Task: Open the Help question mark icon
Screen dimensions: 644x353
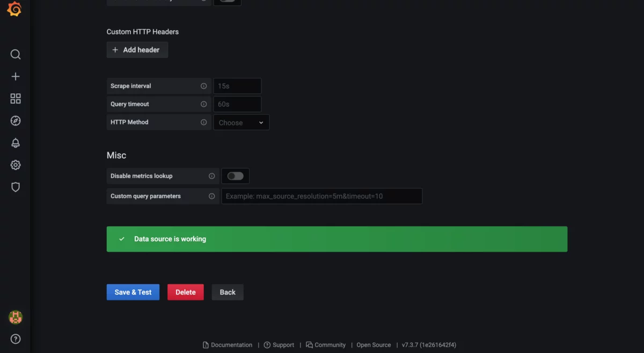Action: tap(15, 339)
